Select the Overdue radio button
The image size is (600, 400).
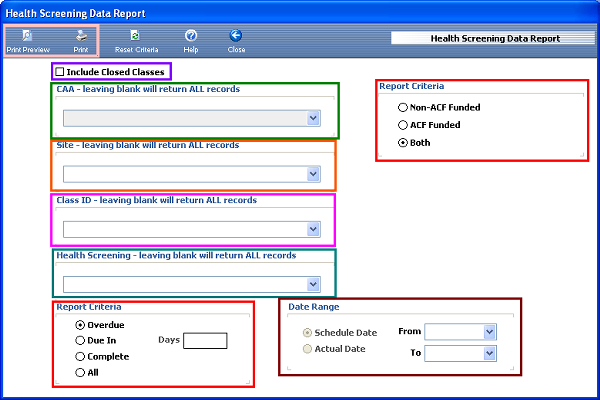[80, 325]
